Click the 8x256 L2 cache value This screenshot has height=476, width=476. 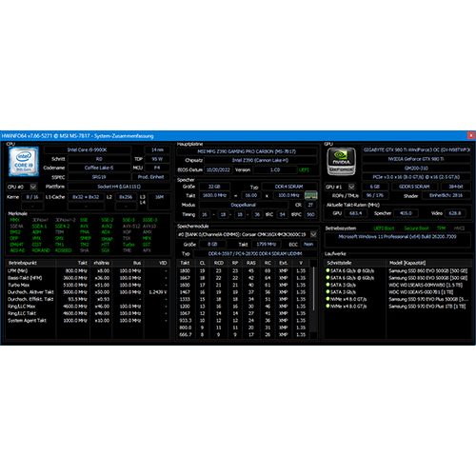pyautogui.click(x=126, y=197)
